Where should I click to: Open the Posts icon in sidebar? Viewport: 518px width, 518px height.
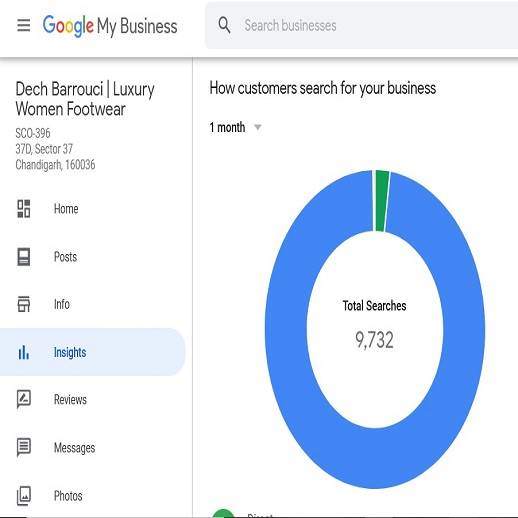24,257
